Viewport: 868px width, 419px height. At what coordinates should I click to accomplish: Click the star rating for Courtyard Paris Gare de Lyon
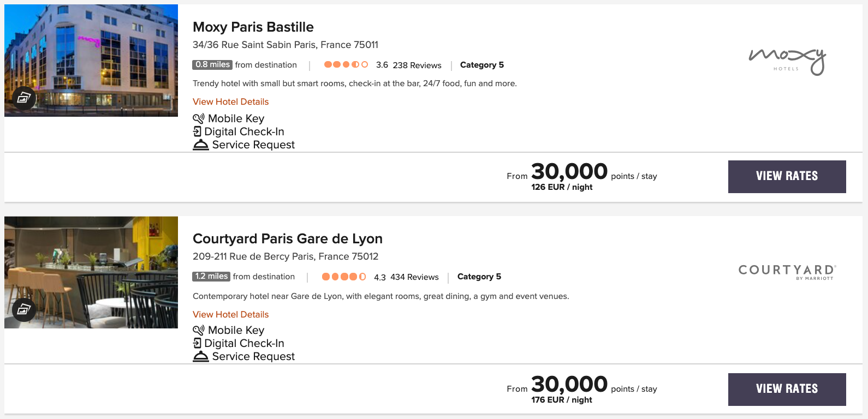[344, 277]
